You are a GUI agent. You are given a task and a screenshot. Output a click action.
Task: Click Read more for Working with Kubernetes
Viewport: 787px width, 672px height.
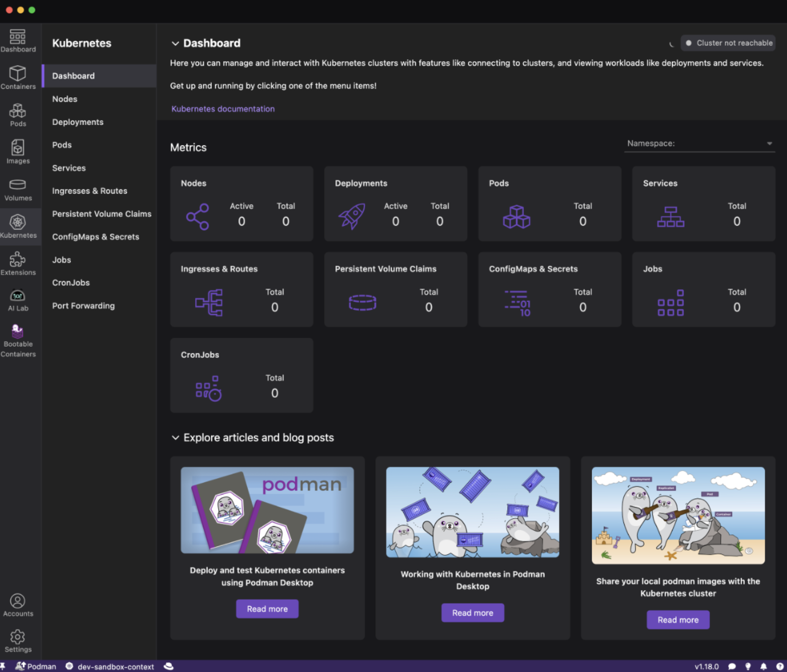pyautogui.click(x=473, y=613)
